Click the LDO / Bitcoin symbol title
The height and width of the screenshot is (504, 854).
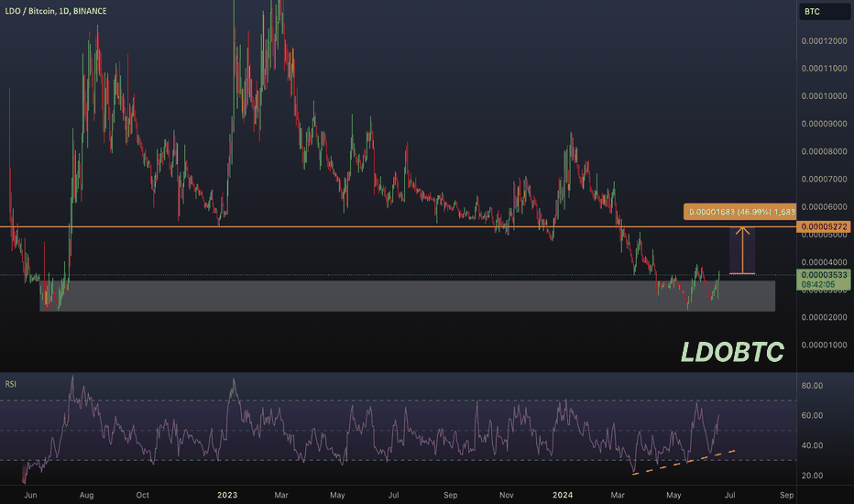click(x=56, y=11)
